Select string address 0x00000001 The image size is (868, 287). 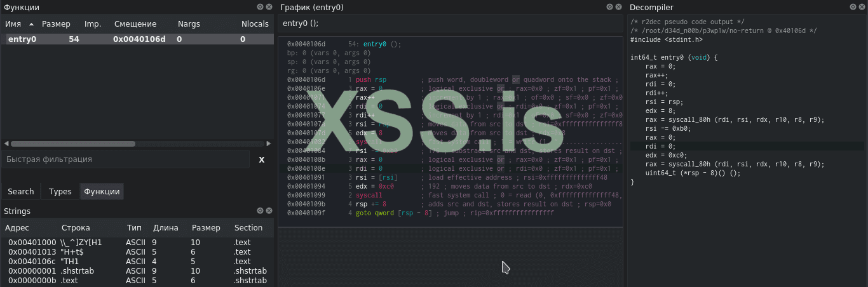(x=32, y=271)
